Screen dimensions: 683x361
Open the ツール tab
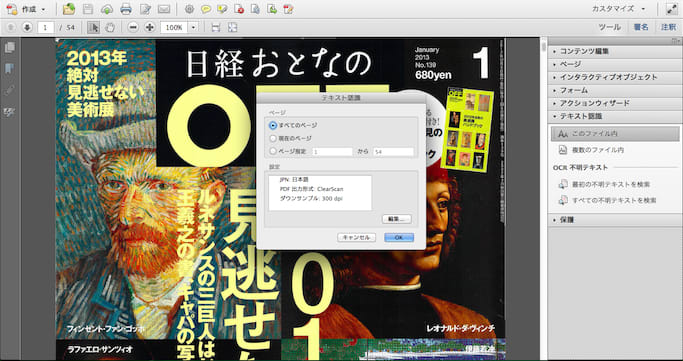609,27
